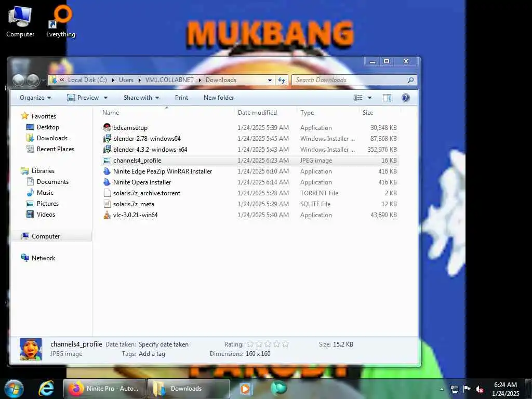Select the blender-4.3.2-windows-x64 installer icon
This screenshot has height=399, width=532.
(x=107, y=149)
